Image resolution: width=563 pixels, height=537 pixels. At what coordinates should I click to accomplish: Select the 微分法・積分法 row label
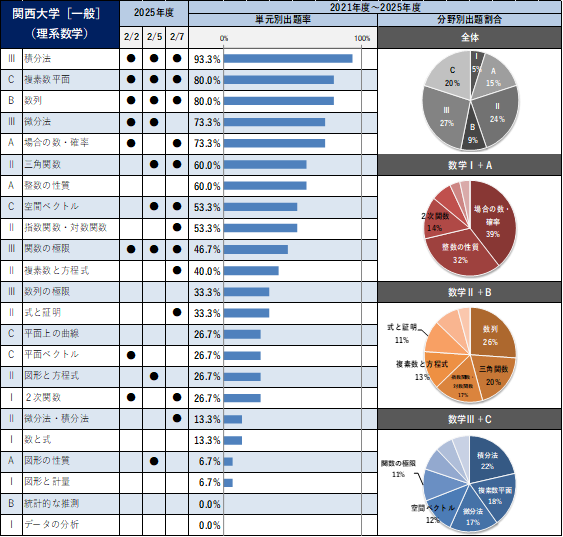56,419
